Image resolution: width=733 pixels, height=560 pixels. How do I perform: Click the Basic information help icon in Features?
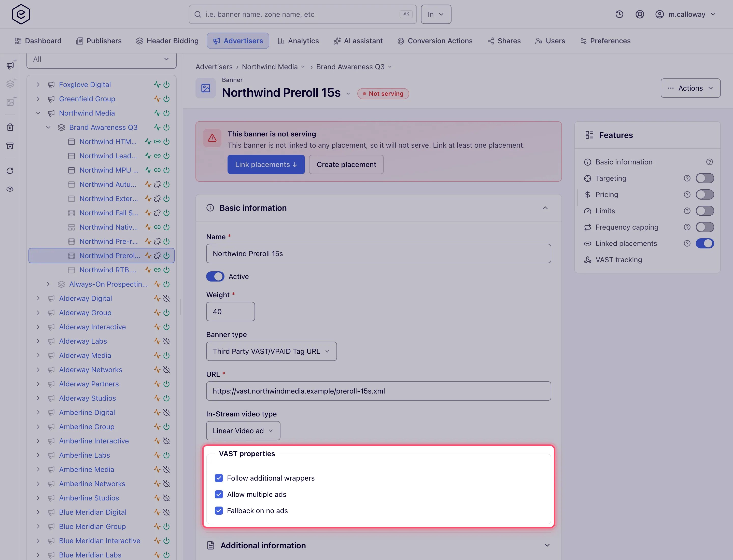point(709,162)
